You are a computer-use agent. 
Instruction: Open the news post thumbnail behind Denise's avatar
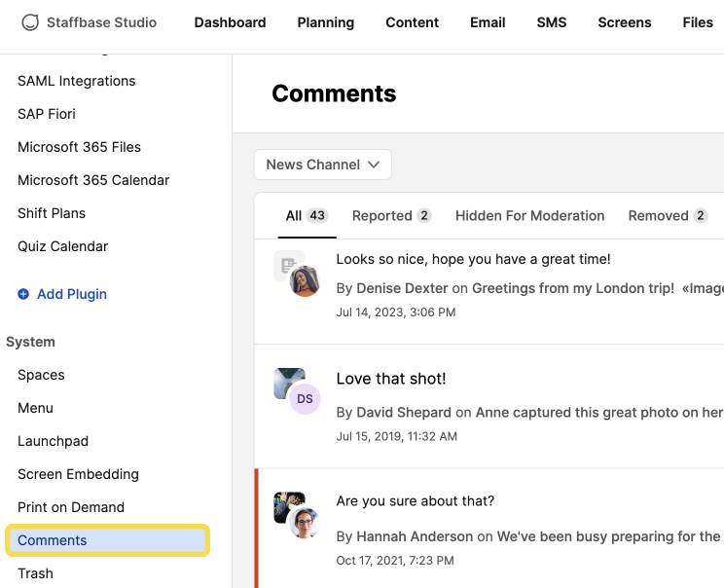pyautogui.click(x=285, y=263)
